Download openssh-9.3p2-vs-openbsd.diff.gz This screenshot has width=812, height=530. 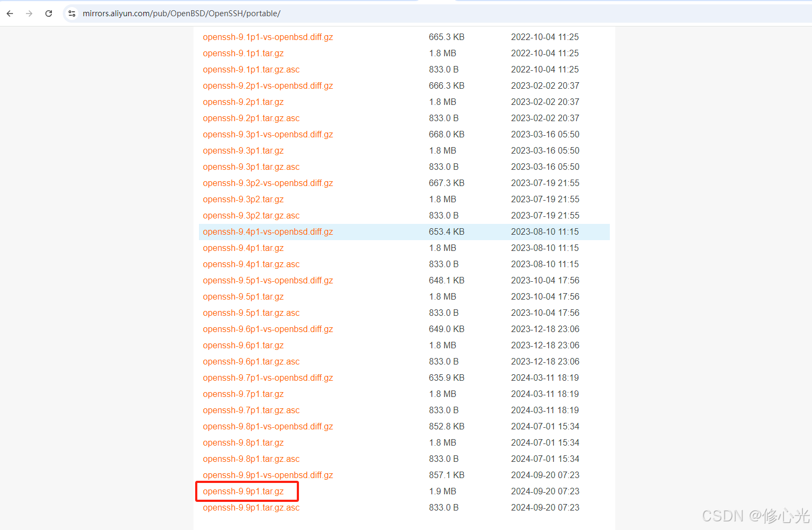[x=268, y=183]
